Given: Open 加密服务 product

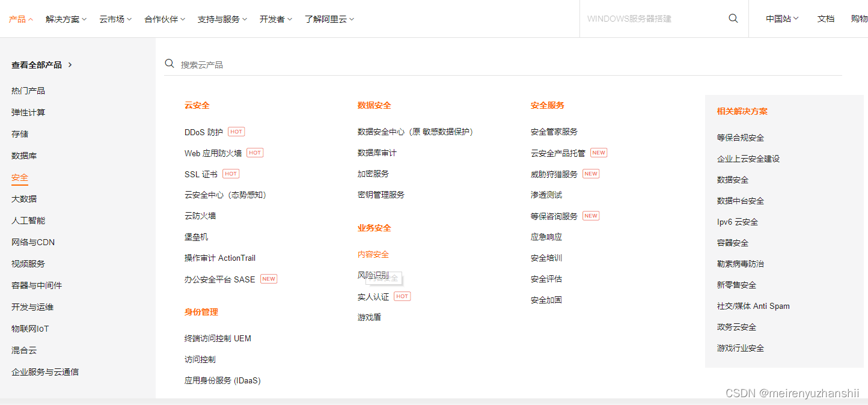Looking at the screenshot, I should point(373,174).
